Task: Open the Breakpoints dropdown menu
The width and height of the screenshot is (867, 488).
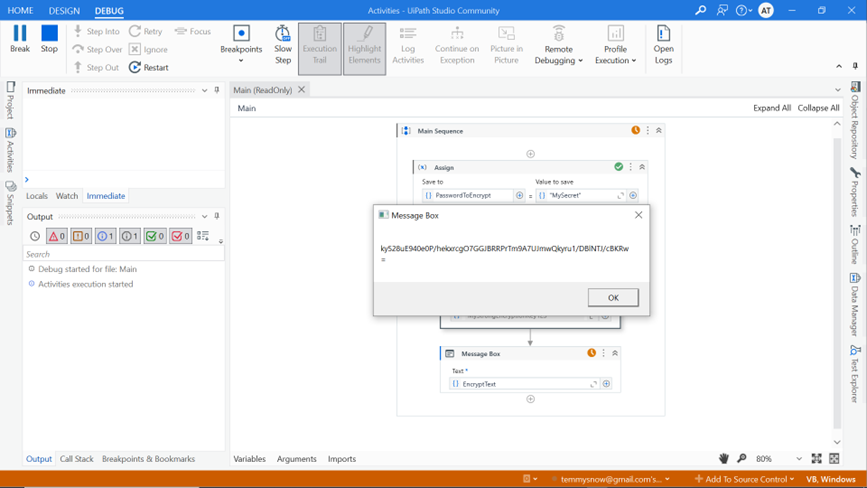Action: point(241,45)
